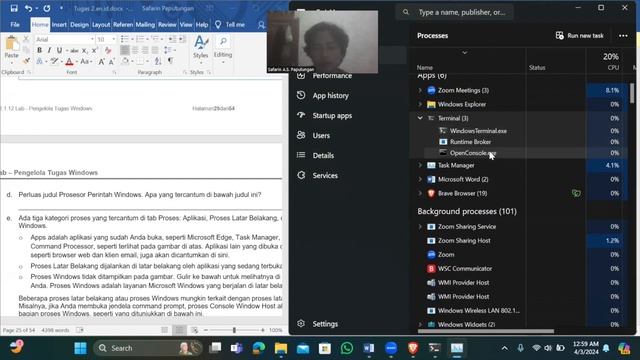This screenshot has width=640, height=360.
Task: Switch to the Design ribbon tab
Action: (x=79, y=25)
